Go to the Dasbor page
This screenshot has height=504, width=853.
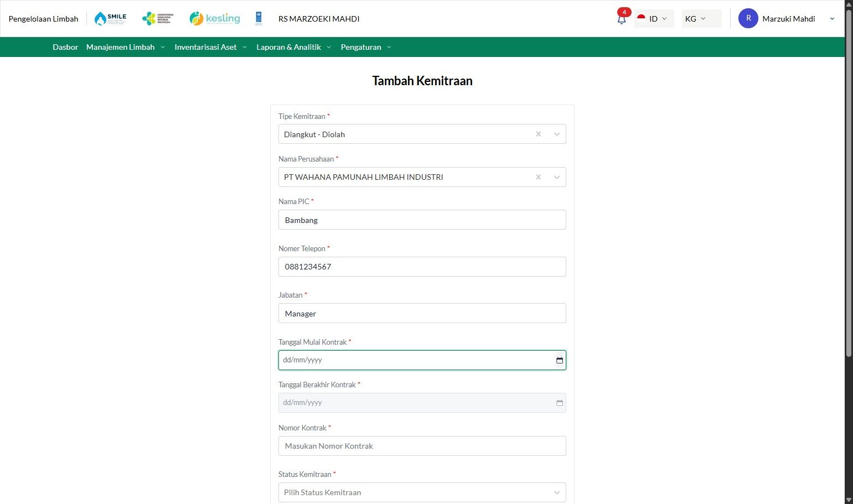pos(65,47)
